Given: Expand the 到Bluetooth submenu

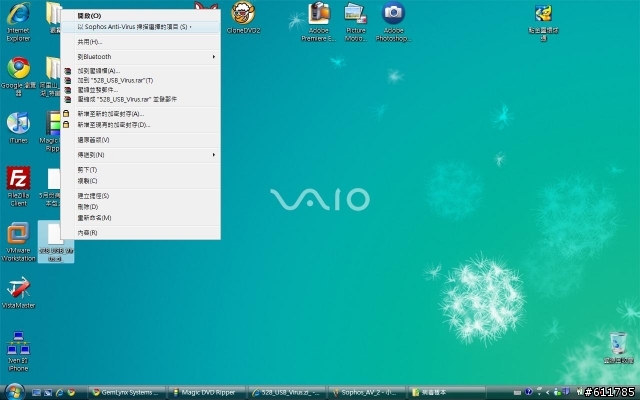Looking at the screenshot, I should 140,57.
